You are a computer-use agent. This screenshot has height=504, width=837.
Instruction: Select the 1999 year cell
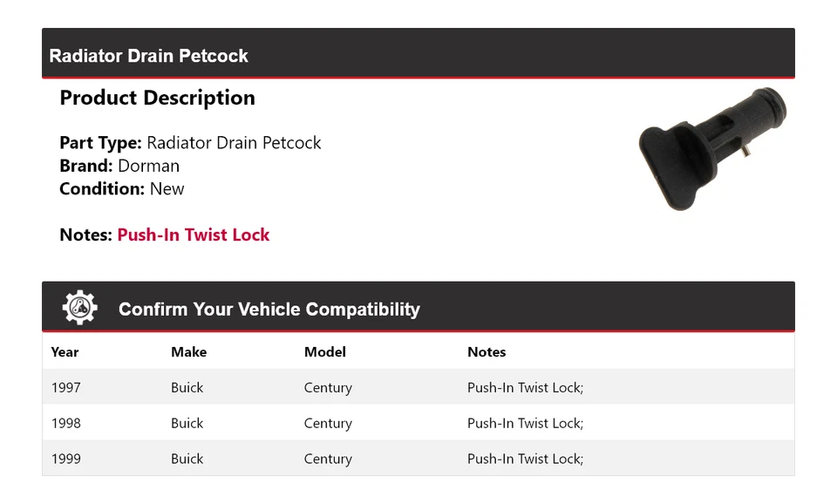tap(66, 460)
